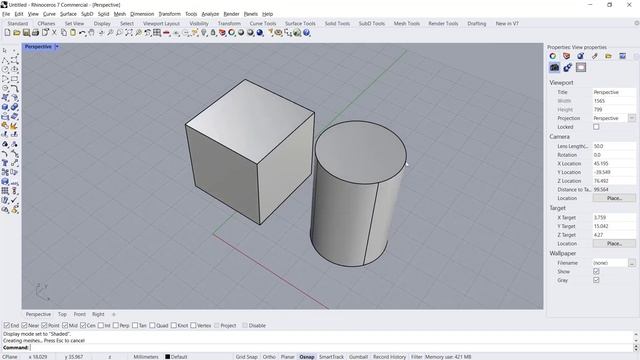640x360 pixels.
Task: Select the Pan hand tool
Action: point(91,32)
